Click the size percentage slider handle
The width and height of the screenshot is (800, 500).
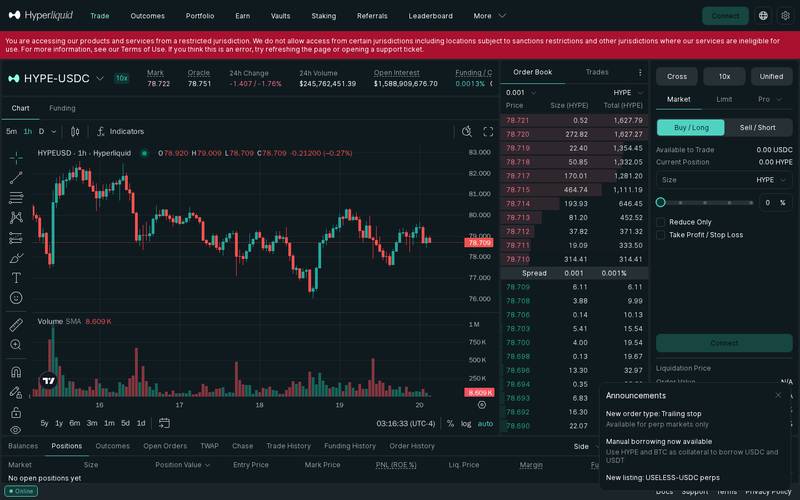point(661,203)
